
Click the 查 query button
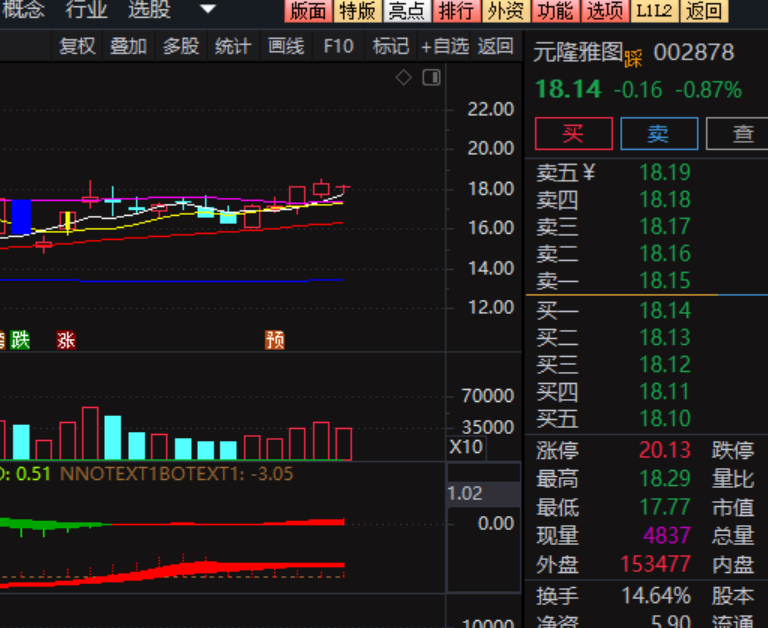coord(741,134)
